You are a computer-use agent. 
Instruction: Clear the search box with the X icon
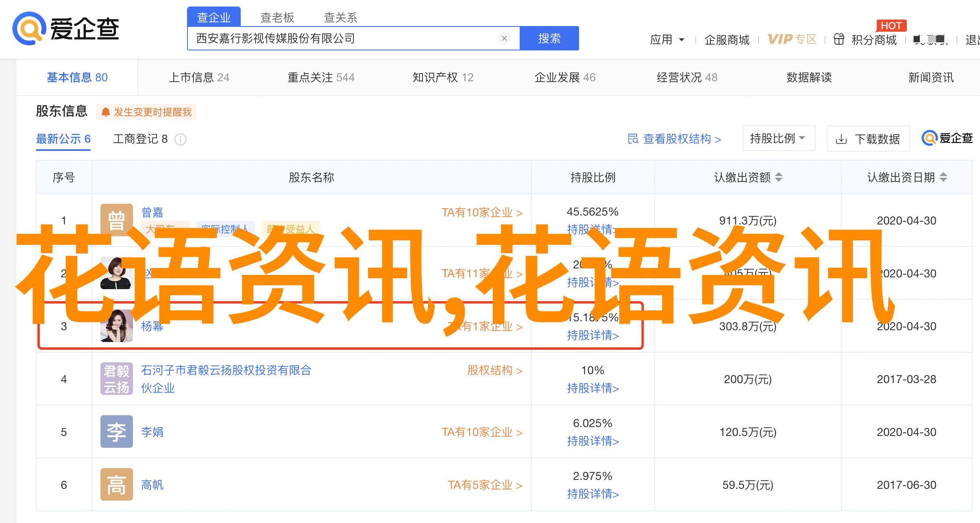[x=504, y=38]
